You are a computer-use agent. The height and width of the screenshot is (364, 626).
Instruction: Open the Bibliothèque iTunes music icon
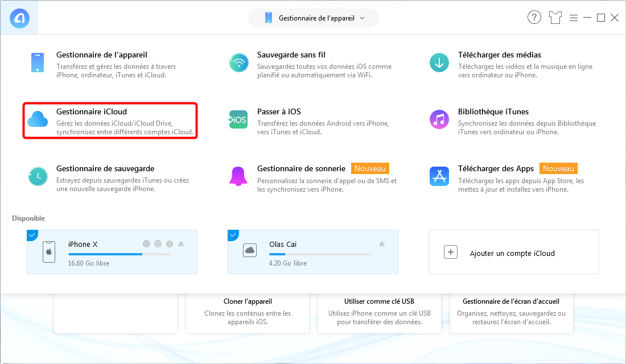[x=439, y=119]
